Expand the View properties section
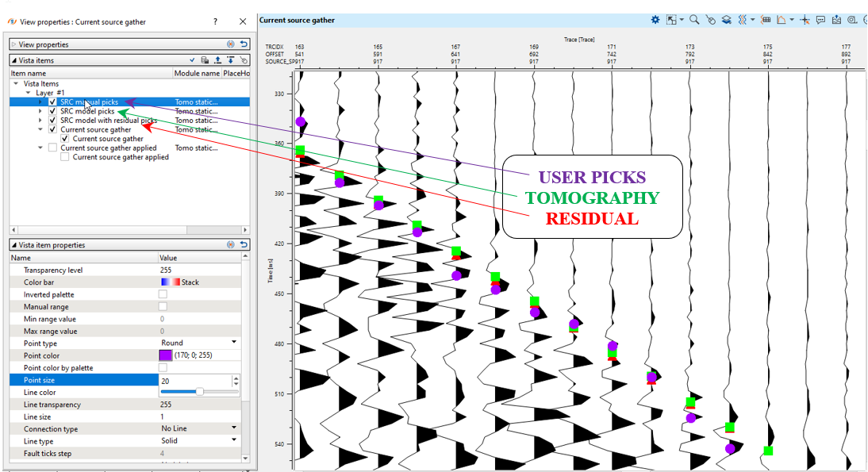Viewport: 868px width, 472px height. (14, 44)
